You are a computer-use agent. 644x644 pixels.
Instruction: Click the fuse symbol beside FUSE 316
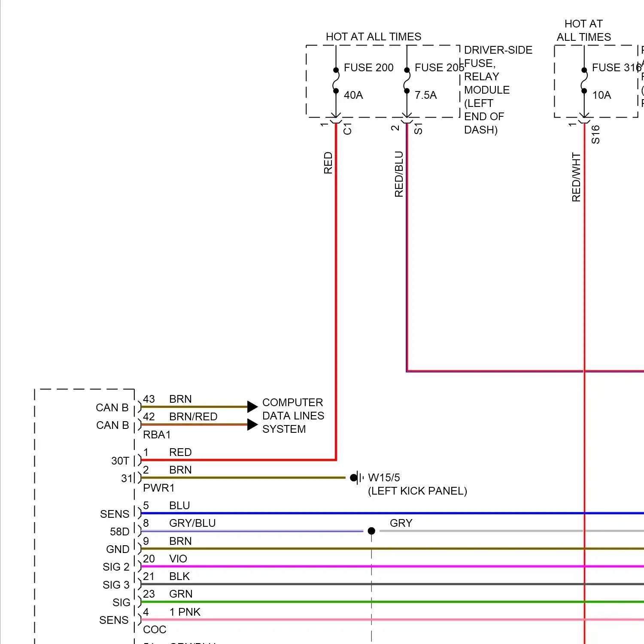tap(584, 80)
